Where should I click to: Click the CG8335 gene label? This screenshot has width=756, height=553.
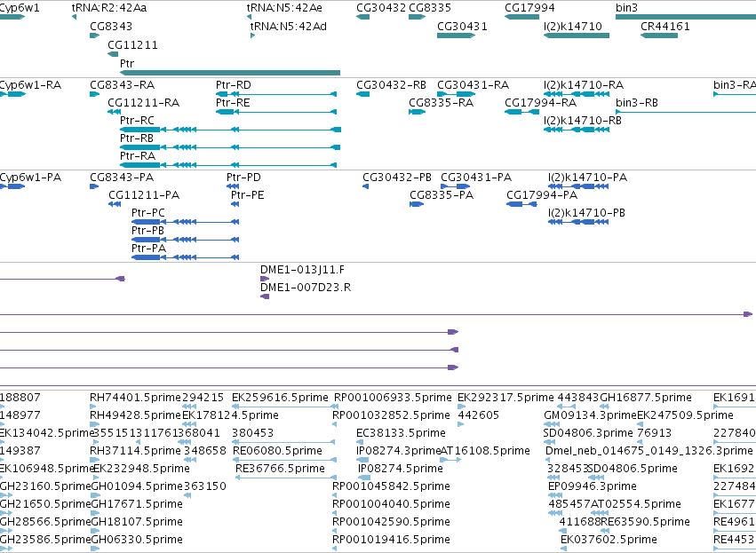coord(430,8)
